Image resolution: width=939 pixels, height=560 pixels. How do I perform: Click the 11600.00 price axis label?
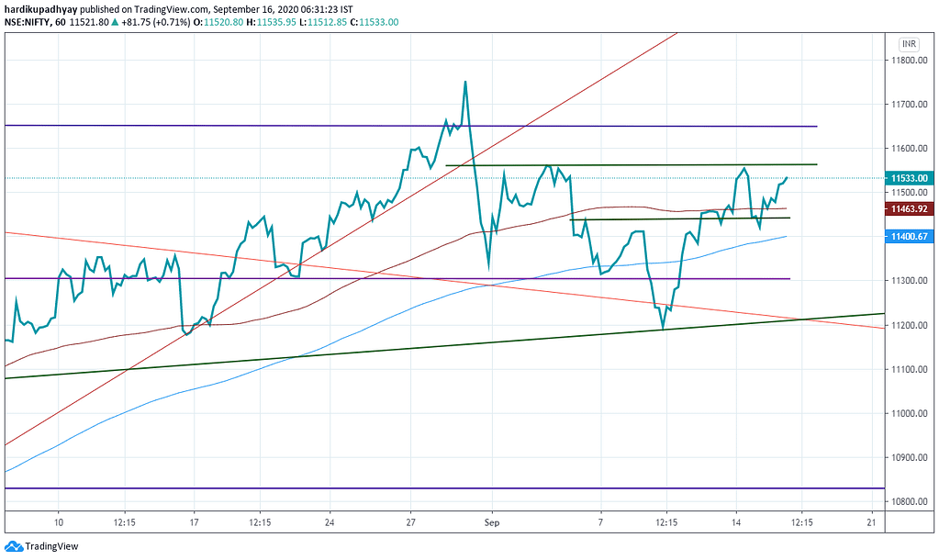point(909,149)
